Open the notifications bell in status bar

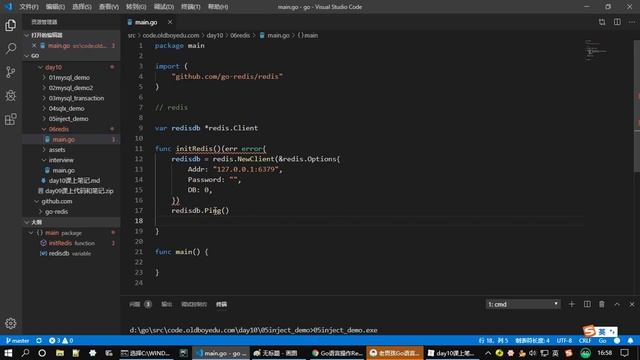tap(630, 340)
